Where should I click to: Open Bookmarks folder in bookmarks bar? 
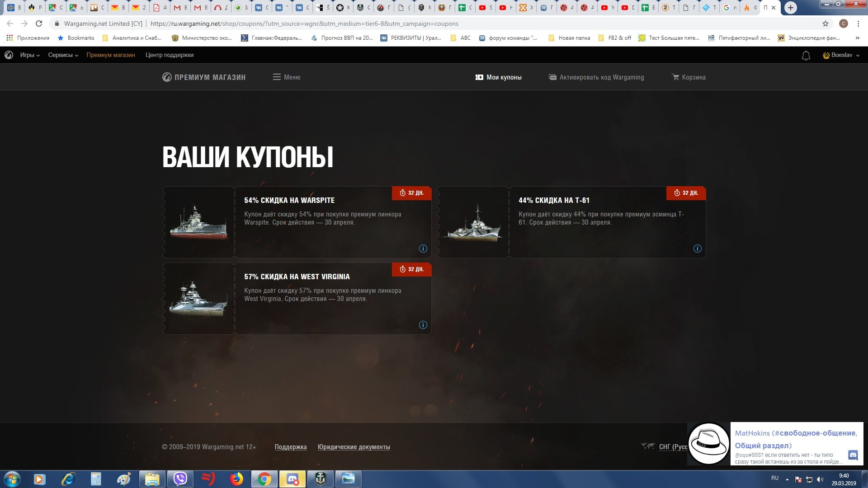click(x=76, y=38)
